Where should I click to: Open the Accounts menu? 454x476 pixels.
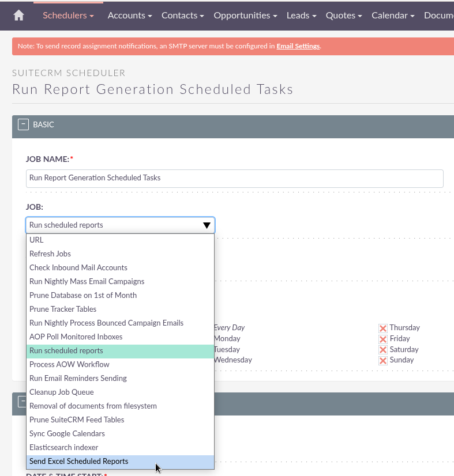(130, 16)
